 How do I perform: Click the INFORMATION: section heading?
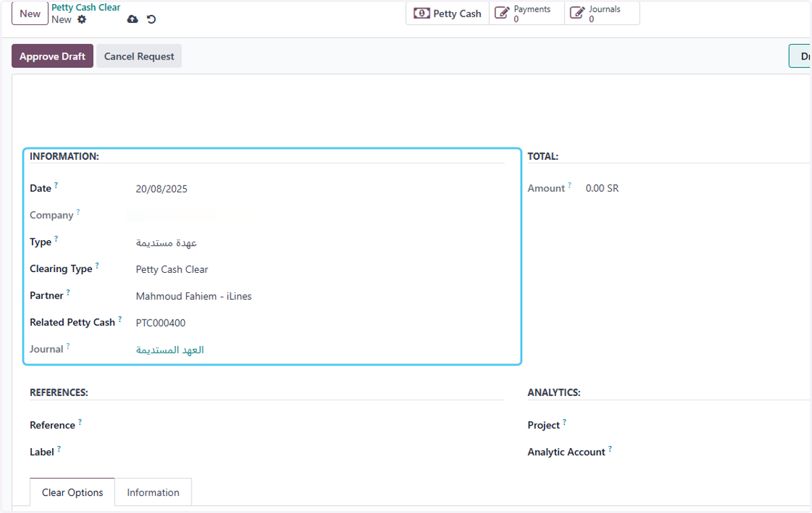[x=64, y=156]
